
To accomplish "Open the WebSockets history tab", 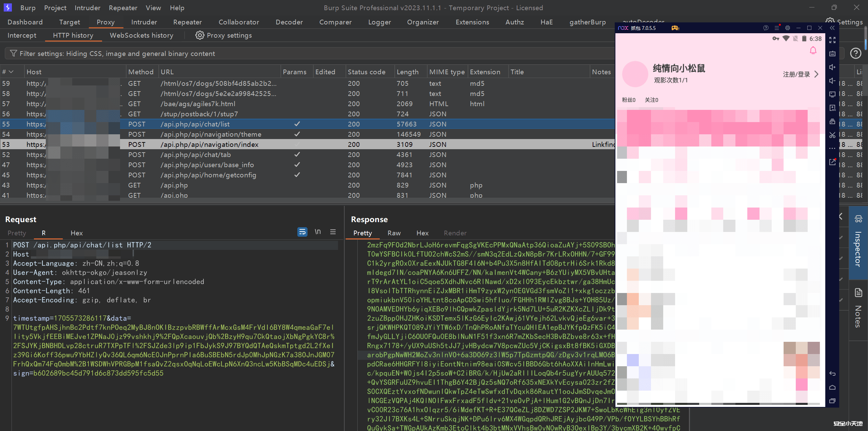I will (141, 35).
